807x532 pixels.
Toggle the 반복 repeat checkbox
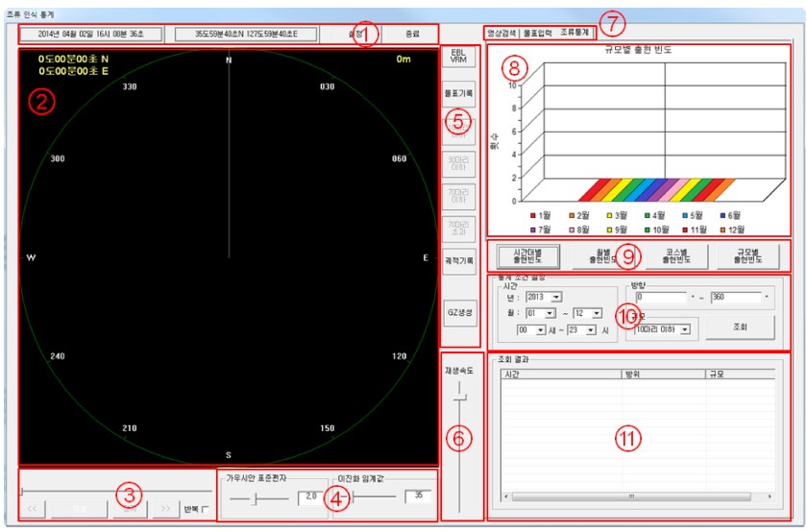pyautogui.click(x=206, y=509)
